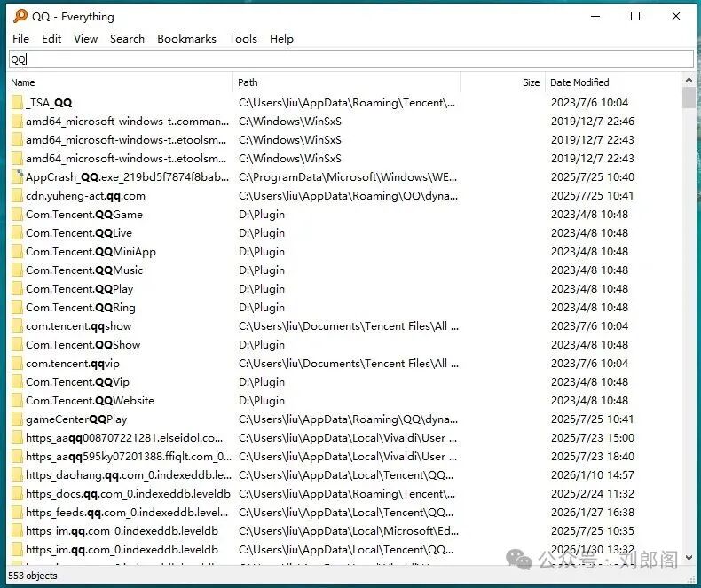Click folder icon of Com.Tencent.QQMiniApp
701x588 pixels.
point(17,252)
